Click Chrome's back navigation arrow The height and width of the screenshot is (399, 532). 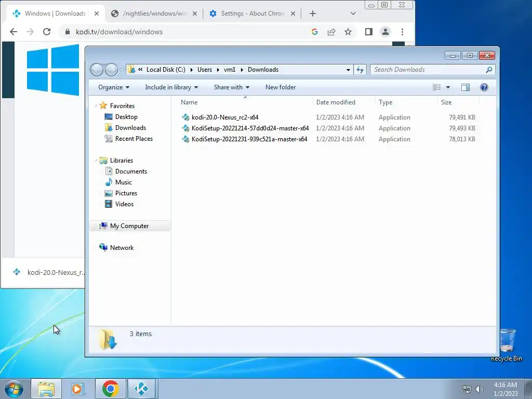point(13,32)
